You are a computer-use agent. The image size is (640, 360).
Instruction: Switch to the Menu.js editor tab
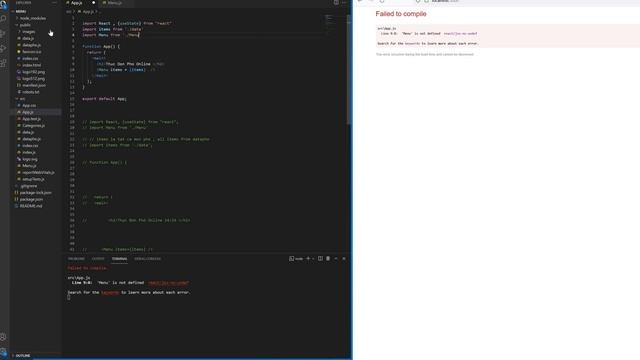point(114,3)
